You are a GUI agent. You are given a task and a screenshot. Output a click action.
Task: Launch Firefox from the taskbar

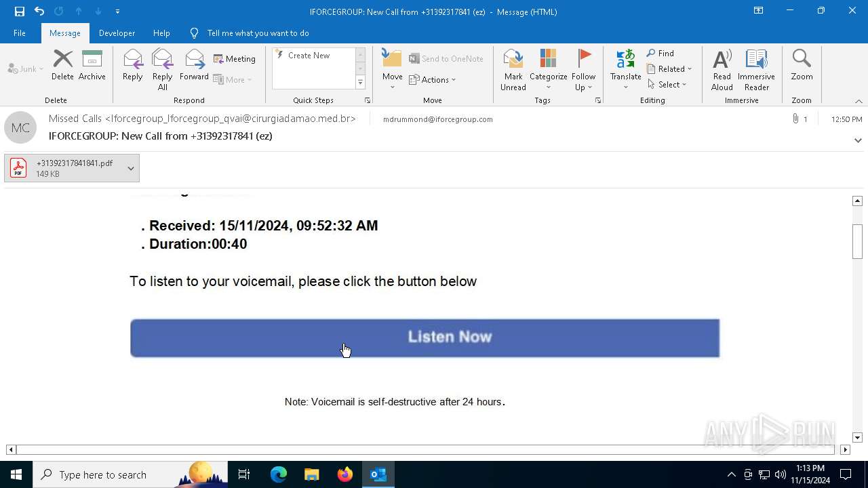[345, 474]
